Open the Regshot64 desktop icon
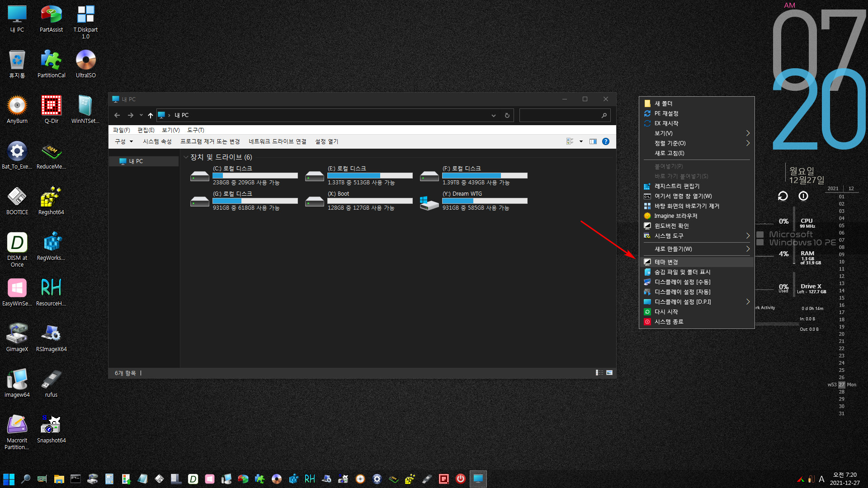Image resolution: width=868 pixels, height=488 pixels. point(51,201)
